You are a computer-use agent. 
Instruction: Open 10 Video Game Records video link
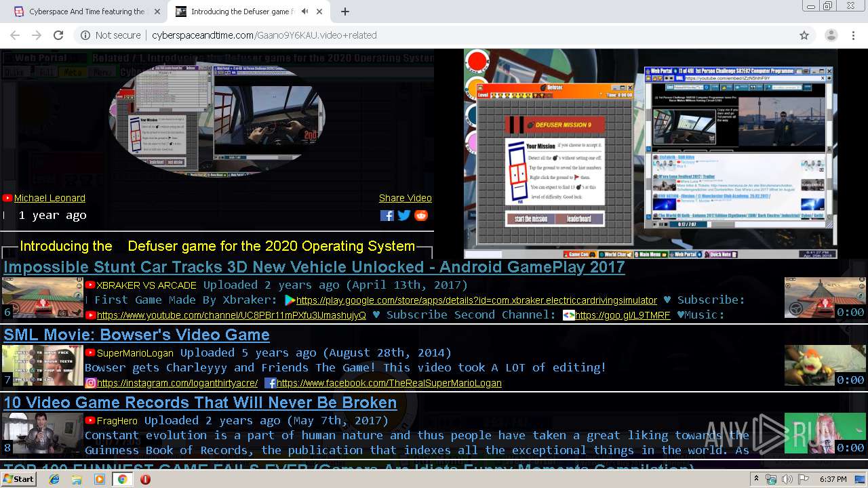click(x=200, y=403)
